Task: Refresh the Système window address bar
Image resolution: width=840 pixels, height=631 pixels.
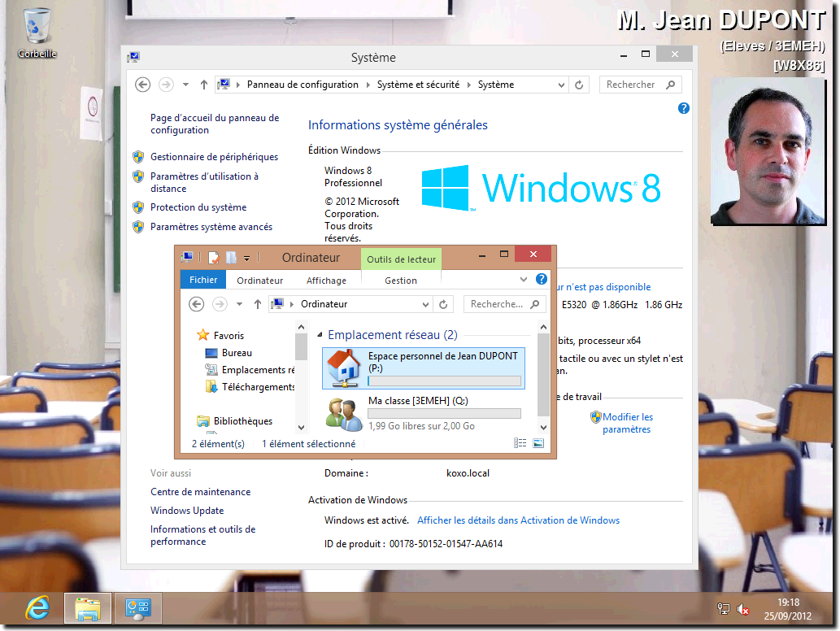Action: point(579,85)
